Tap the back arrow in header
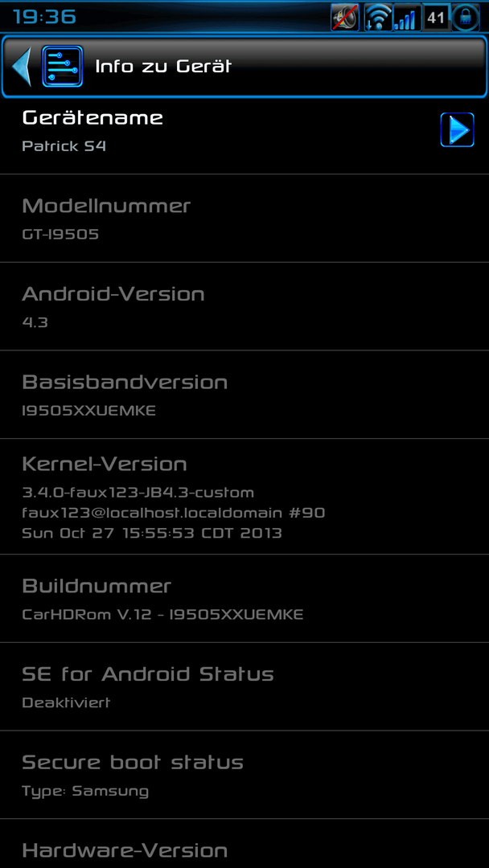Viewport: 489px width, 868px height. (x=22, y=67)
